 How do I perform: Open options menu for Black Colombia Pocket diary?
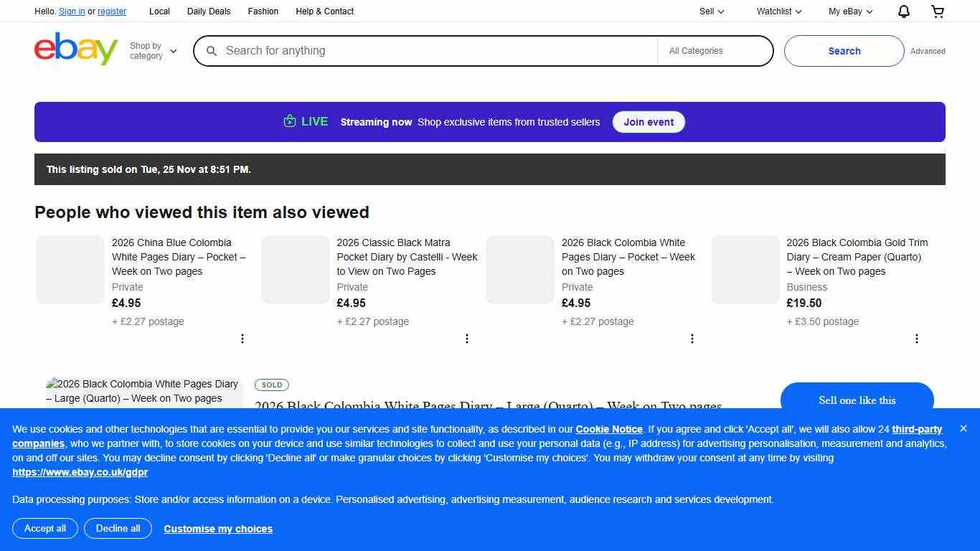coord(692,339)
